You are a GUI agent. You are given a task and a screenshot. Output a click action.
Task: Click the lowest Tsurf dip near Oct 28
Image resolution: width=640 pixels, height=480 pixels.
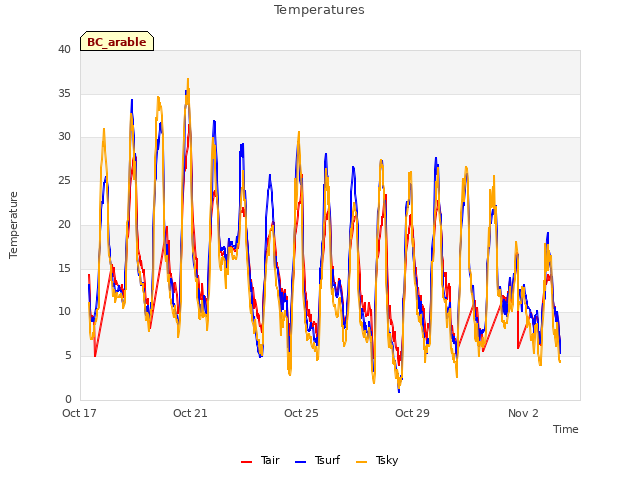(399, 391)
